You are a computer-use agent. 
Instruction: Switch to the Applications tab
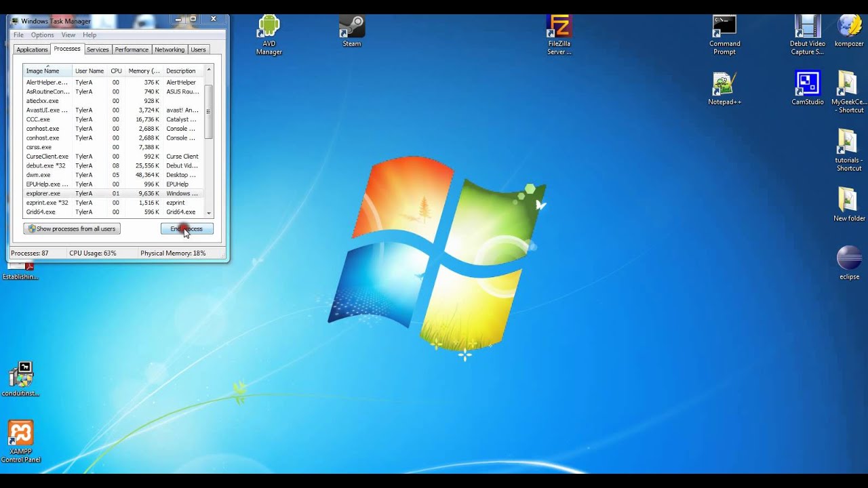click(32, 49)
